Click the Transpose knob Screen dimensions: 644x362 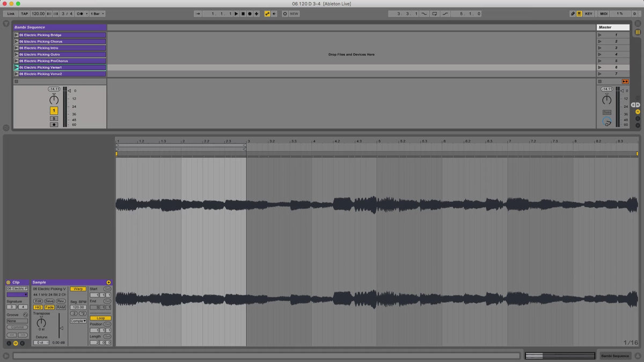tap(41, 322)
